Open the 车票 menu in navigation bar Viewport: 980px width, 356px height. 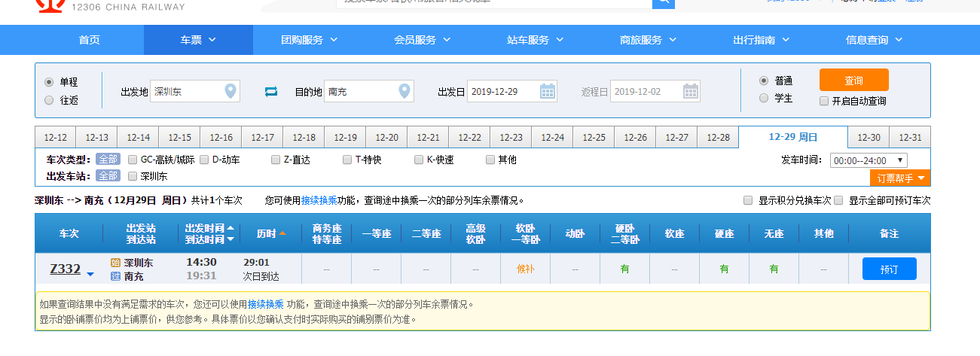(x=198, y=40)
